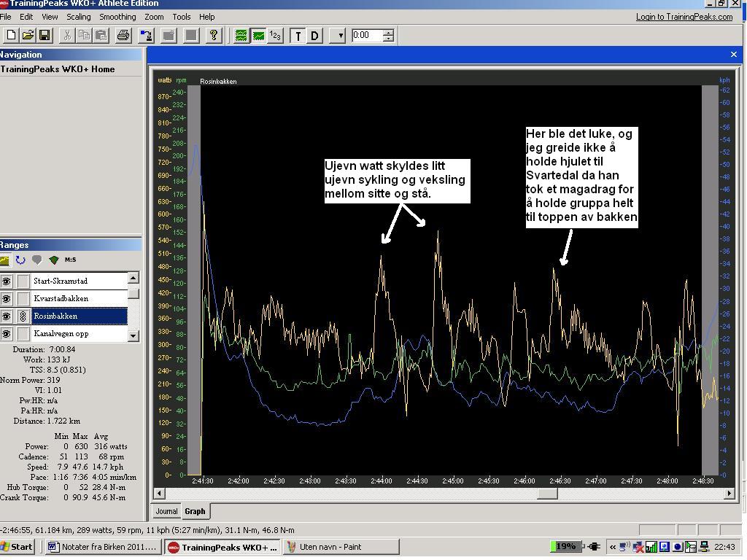This screenshot has height=560, width=747.
Task: Click the Open folder toolbar icon
Action: pyautogui.click(x=28, y=35)
